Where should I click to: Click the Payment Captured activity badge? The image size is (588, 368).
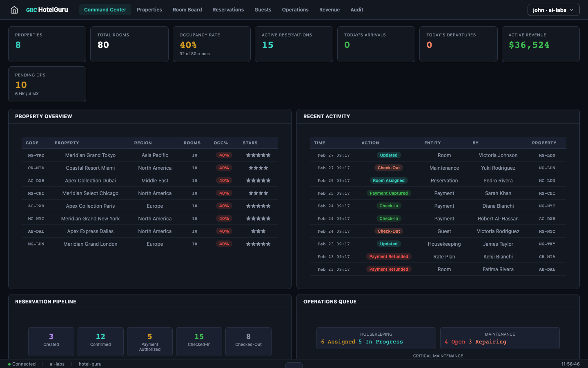click(x=389, y=193)
